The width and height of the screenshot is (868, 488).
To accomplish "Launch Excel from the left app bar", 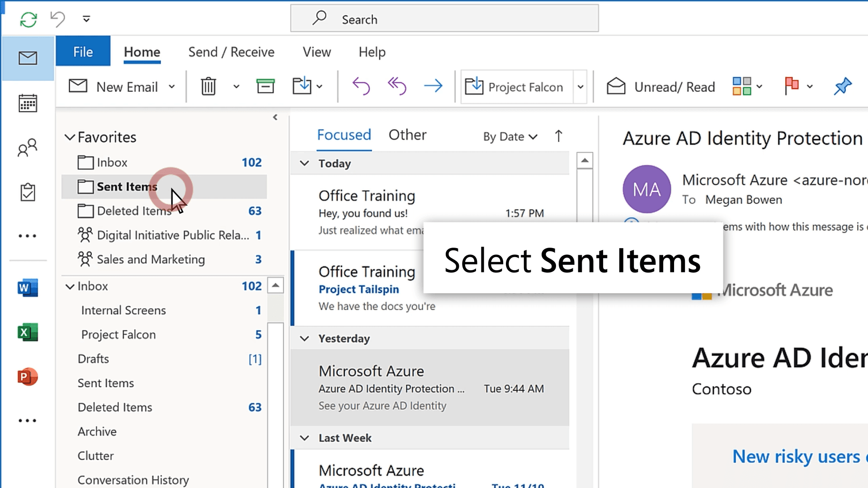I will 28,333.
